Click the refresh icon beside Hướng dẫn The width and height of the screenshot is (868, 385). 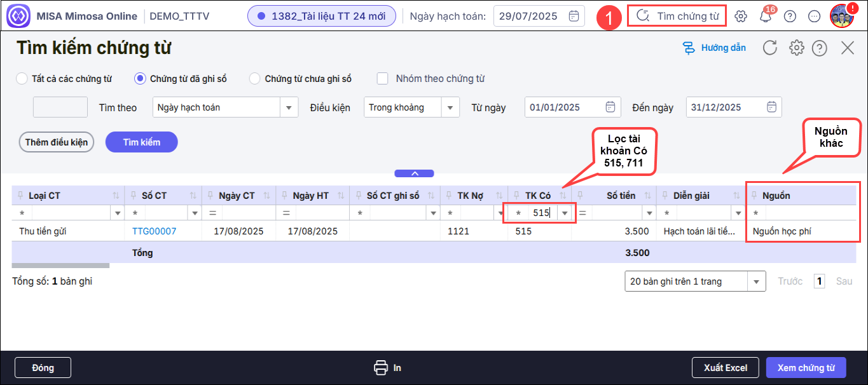[770, 48]
